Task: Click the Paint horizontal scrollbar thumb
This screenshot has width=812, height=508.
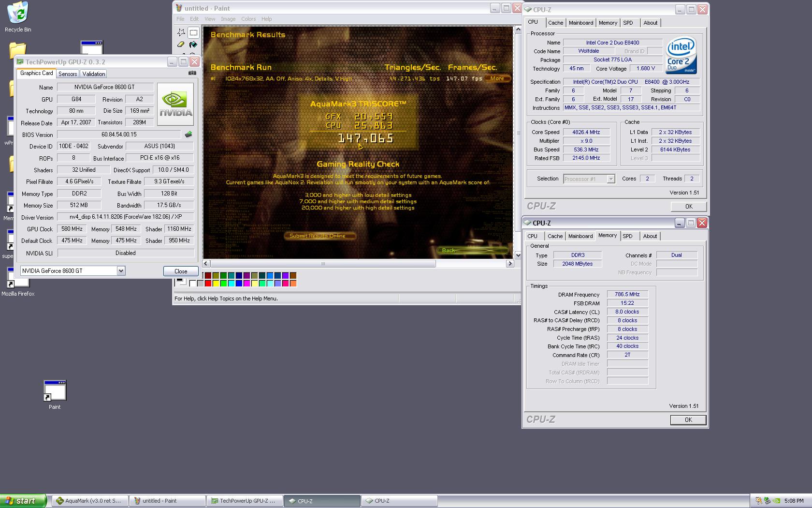Action: coord(323,264)
